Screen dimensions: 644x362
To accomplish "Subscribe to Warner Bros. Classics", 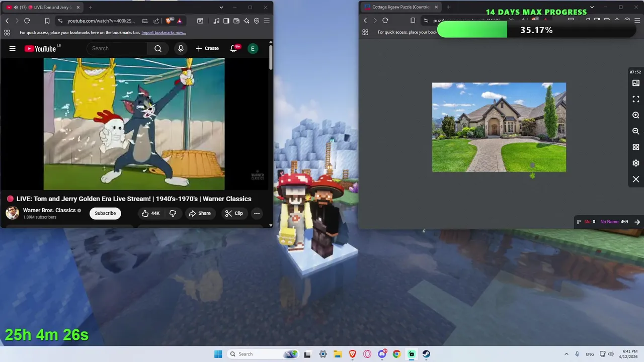I will [105, 213].
